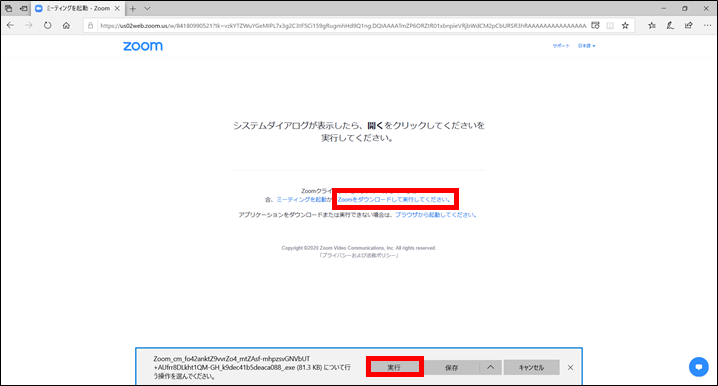The width and height of the screenshot is (718, 386).
Task: Open a new browser tab
Action: 133,8
